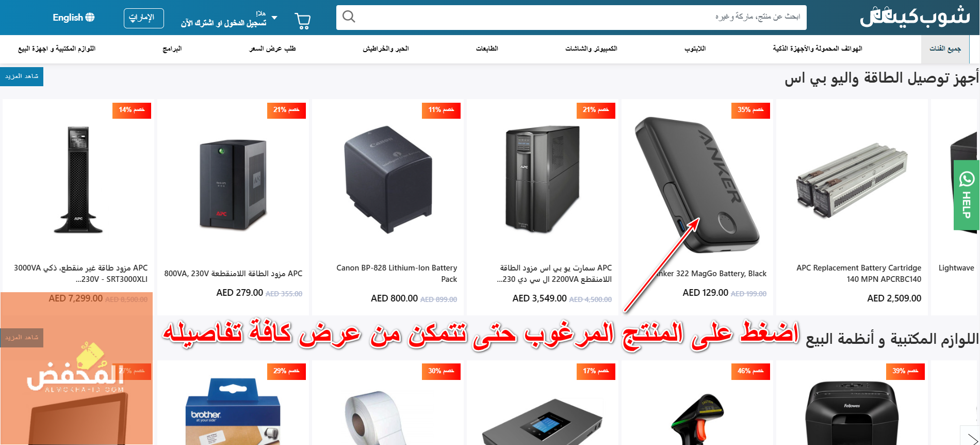Open the الطابعات menu item
The width and height of the screenshot is (980, 445).
(487, 49)
